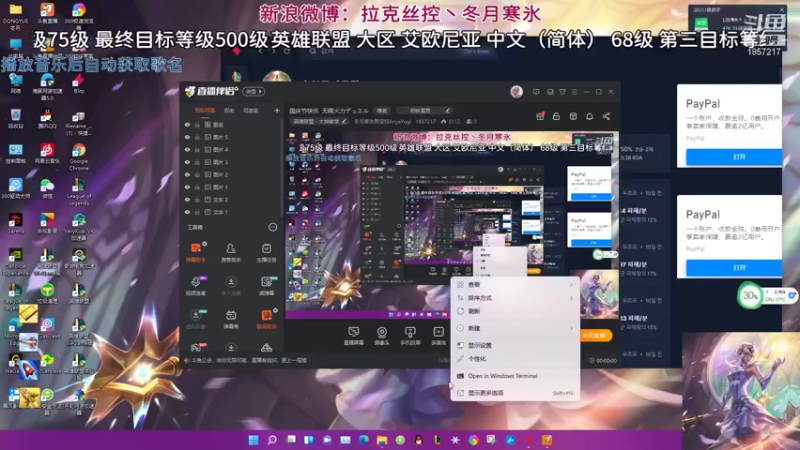Expand the 排序方式 submenu arrow
This screenshot has width=800, height=450.
[571, 298]
